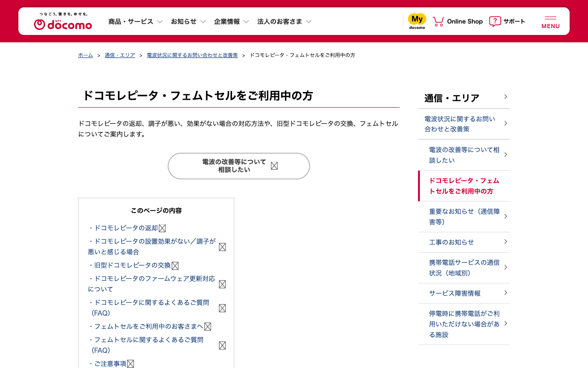Open the サポート text link
The height and width of the screenshot is (368, 588).
tap(514, 21)
